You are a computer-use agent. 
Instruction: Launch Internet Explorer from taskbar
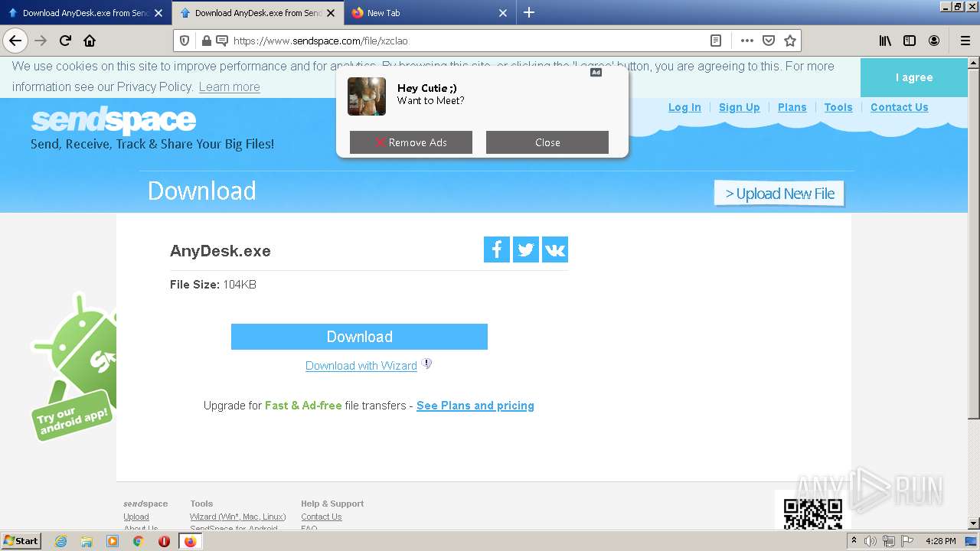pyautogui.click(x=60, y=541)
